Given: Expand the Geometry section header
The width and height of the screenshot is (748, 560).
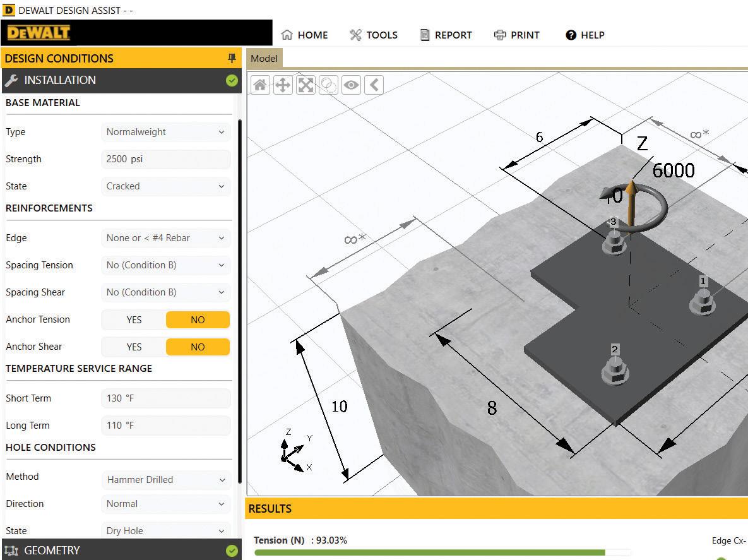Looking at the screenshot, I should (x=122, y=550).
